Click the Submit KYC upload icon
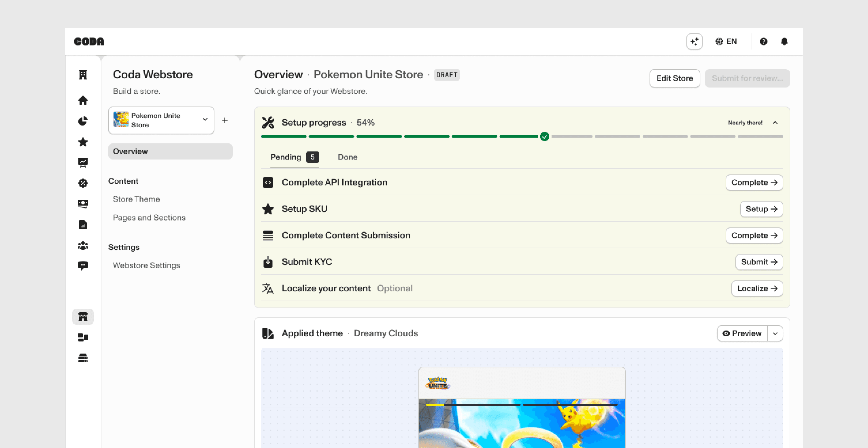Screen dimensions: 868x448 click(268, 262)
